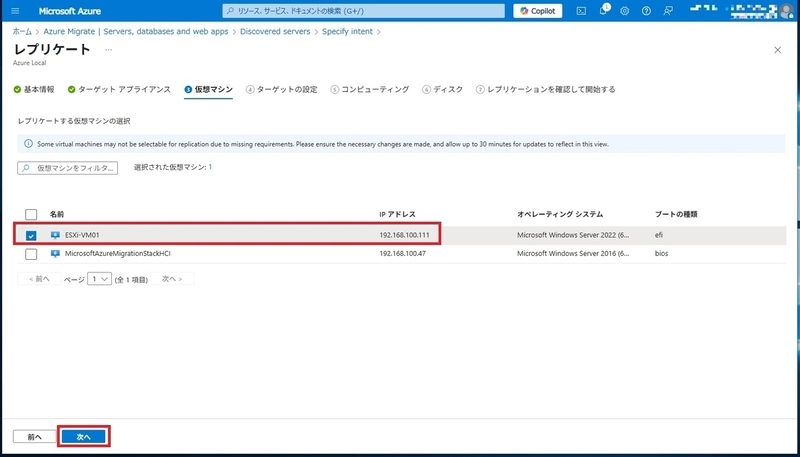Toggle the select-all checkbox in header
800x457 pixels.
coord(31,214)
